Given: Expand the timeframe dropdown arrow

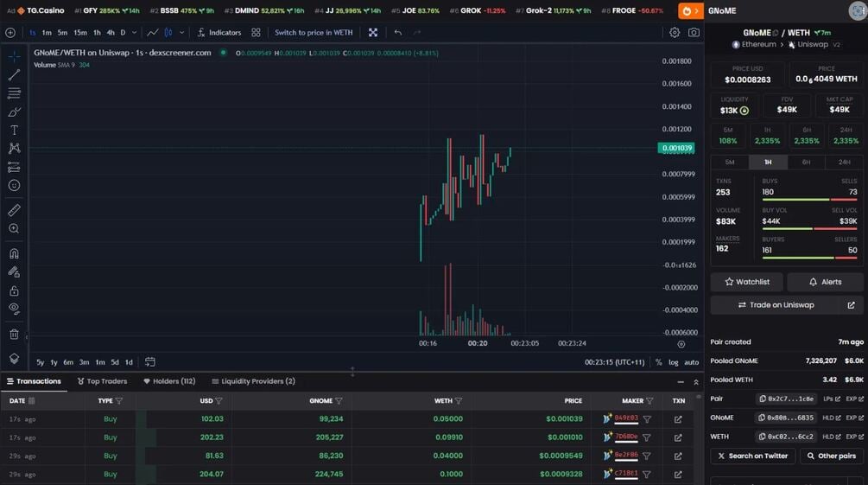Looking at the screenshot, I should 134,33.
